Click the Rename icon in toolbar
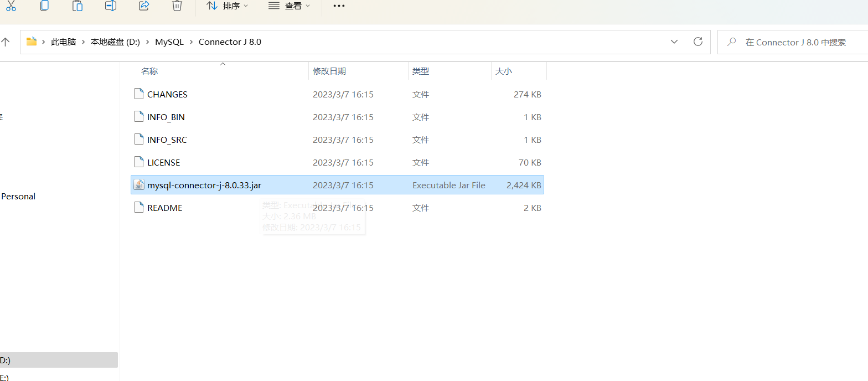The height and width of the screenshot is (381, 868). point(111,6)
